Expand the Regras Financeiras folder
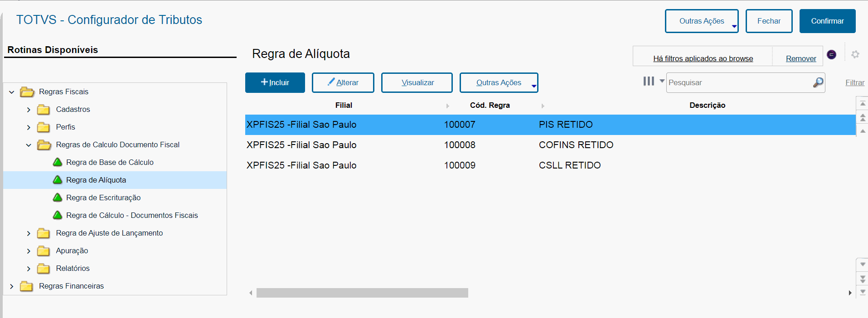The height and width of the screenshot is (318, 868). point(12,286)
